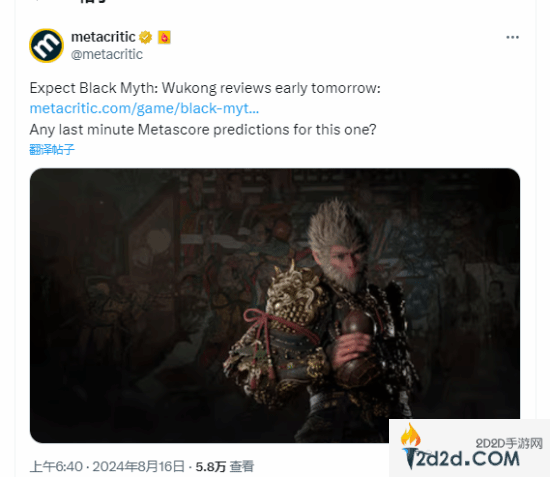Open the metacritic profile avatar
The image size is (550, 477).
tap(46, 46)
